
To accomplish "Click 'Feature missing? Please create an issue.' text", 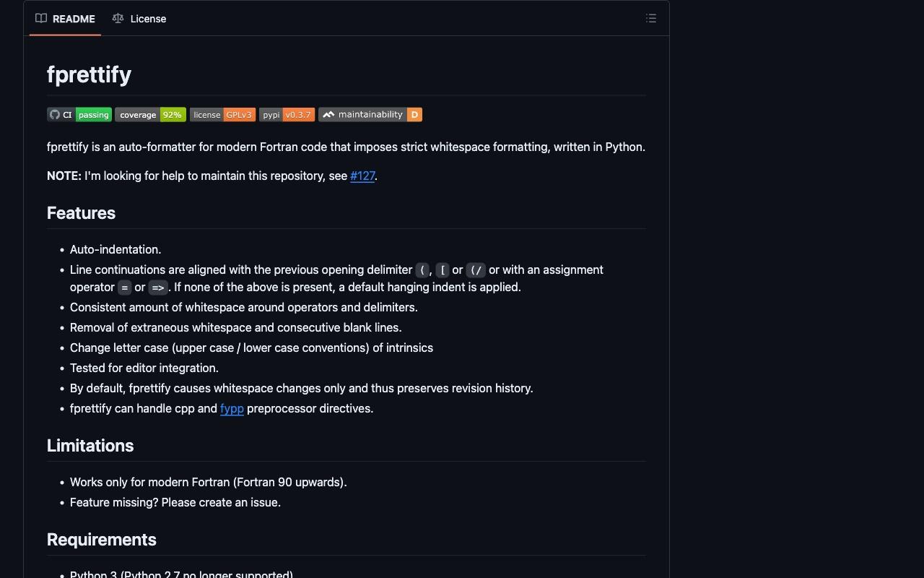I will 175,502.
